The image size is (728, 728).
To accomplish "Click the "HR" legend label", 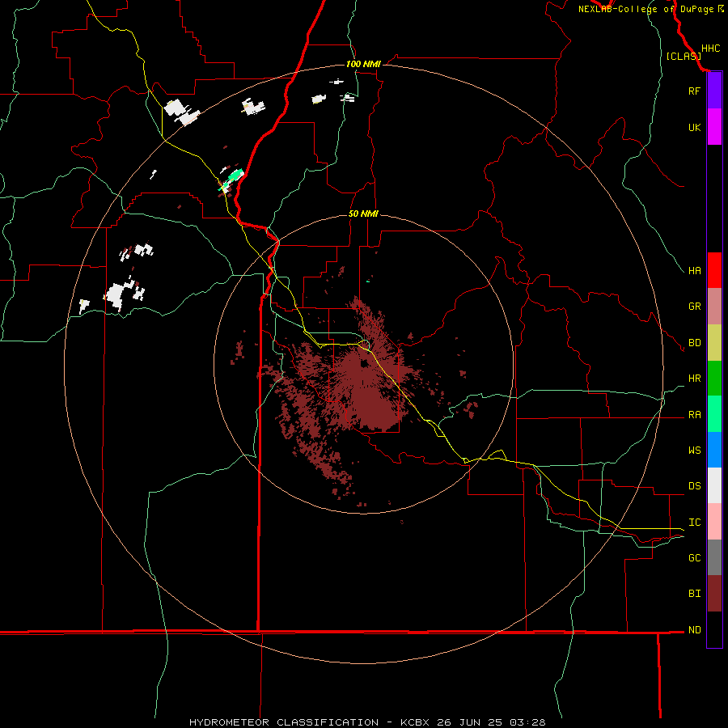I will pos(694,379).
